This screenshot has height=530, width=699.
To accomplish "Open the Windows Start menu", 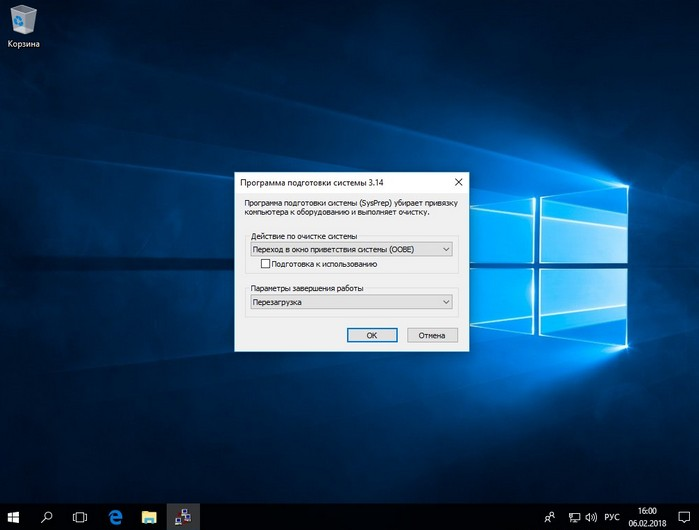I will (x=13, y=517).
